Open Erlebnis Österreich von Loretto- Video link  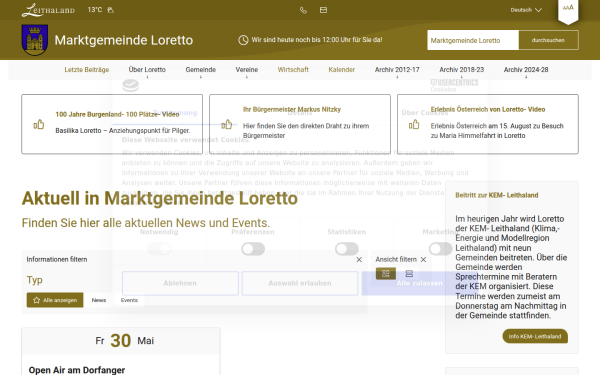click(488, 109)
